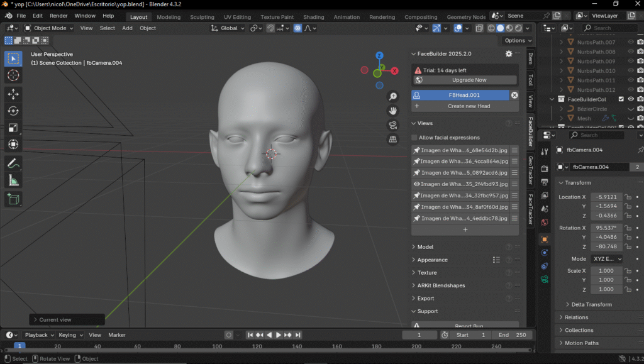644x364 pixels.
Task: Expand the Model panel
Action: click(x=426, y=247)
